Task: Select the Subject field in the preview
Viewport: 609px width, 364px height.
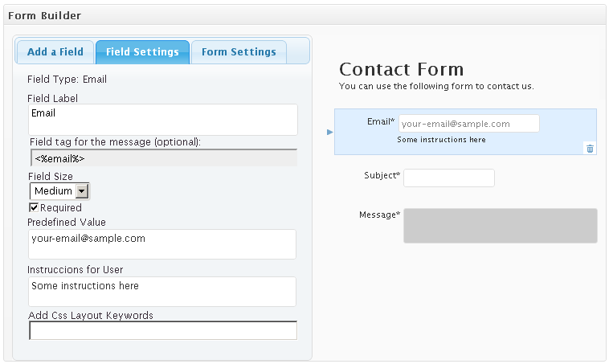Action: [x=448, y=178]
